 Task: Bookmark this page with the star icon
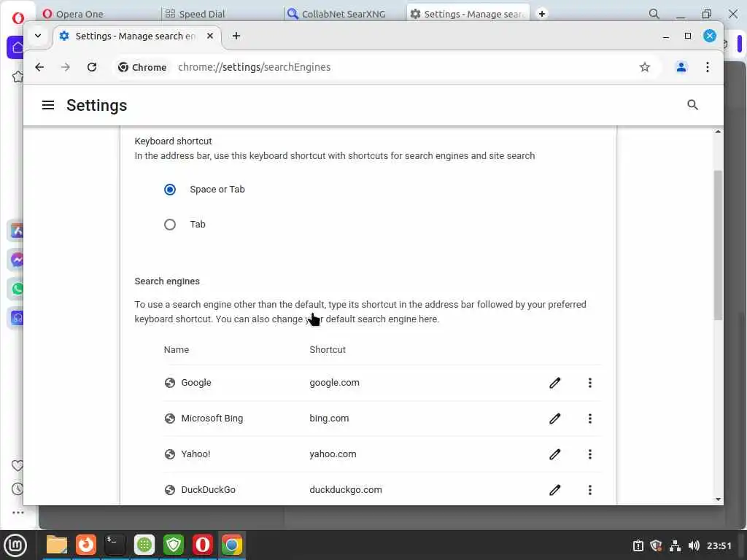tap(645, 67)
